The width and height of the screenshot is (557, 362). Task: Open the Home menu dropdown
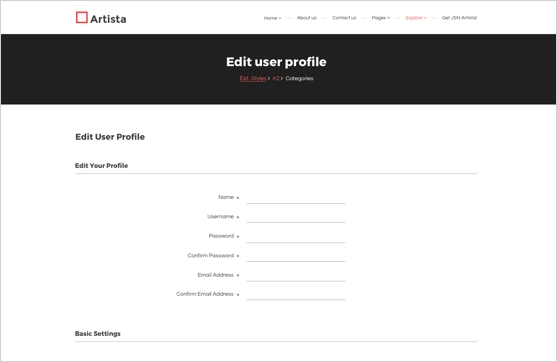coord(272,18)
